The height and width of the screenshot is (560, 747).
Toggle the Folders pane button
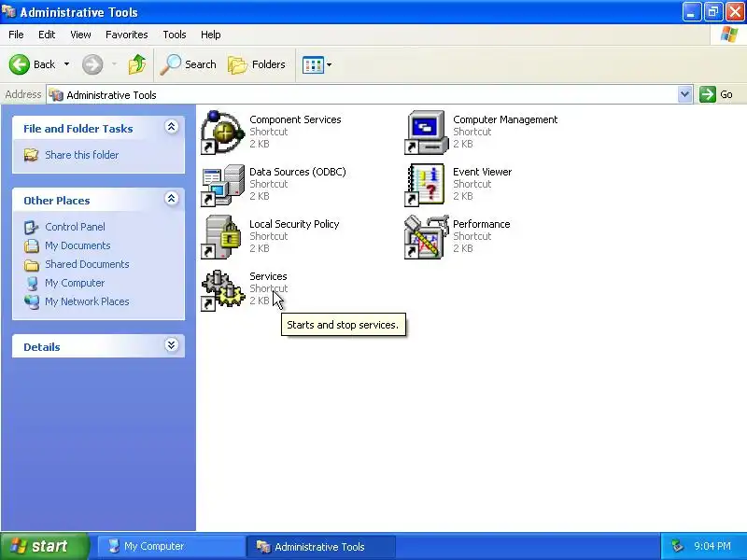(x=257, y=64)
